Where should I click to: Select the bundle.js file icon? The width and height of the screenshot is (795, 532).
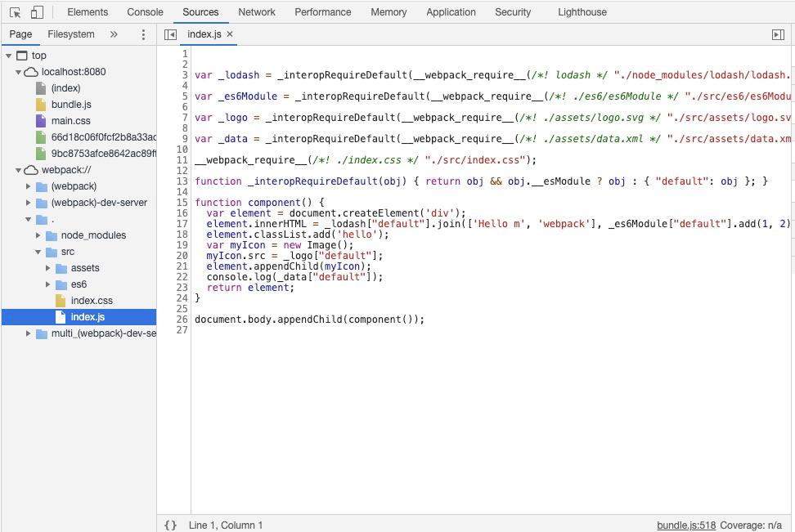point(41,105)
